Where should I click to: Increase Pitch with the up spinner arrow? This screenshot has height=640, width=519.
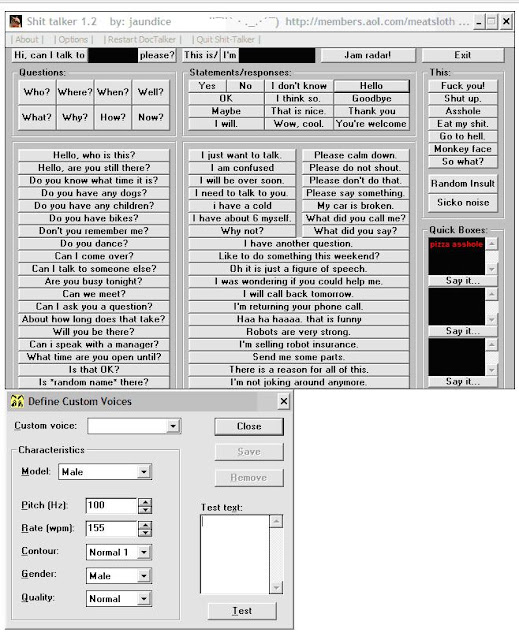tap(145, 502)
